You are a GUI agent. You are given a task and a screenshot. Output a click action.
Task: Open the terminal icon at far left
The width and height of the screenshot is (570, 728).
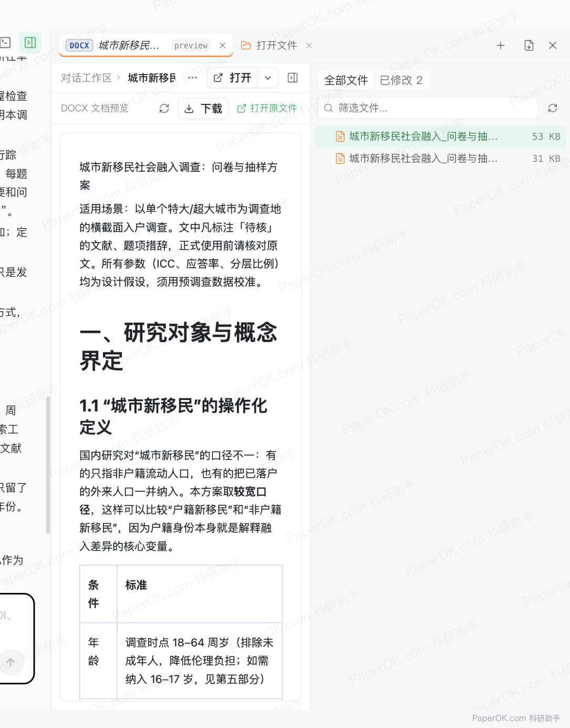click(5, 43)
